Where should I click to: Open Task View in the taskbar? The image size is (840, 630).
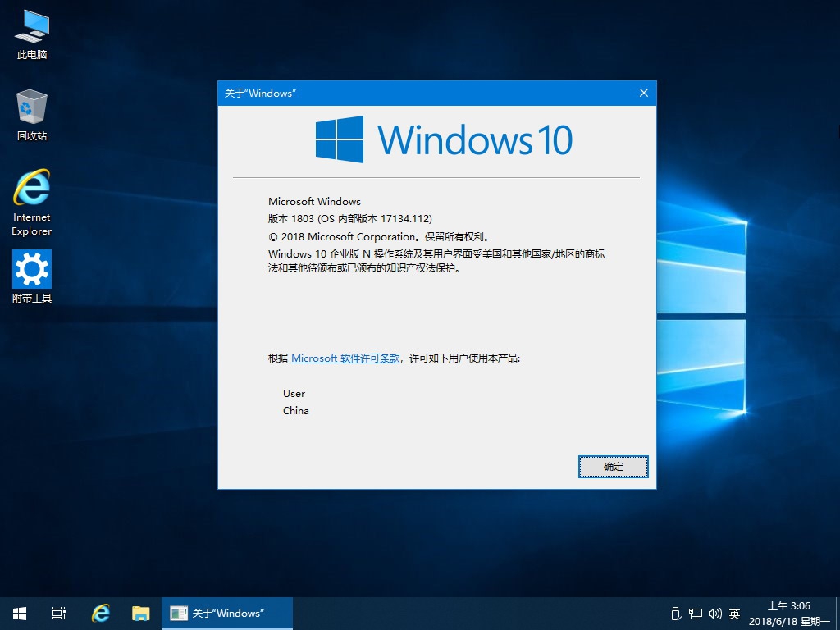click(x=59, y=614)
